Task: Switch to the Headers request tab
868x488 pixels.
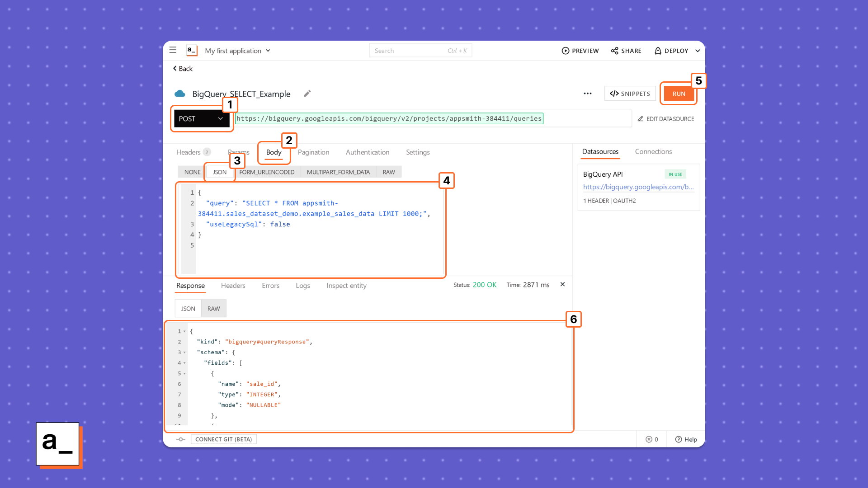Action: pos(193,152)
